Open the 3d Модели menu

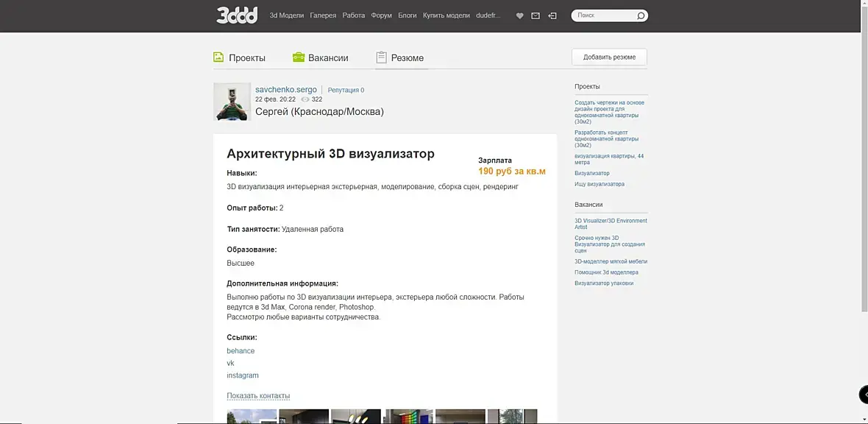[x=287, y=15]
